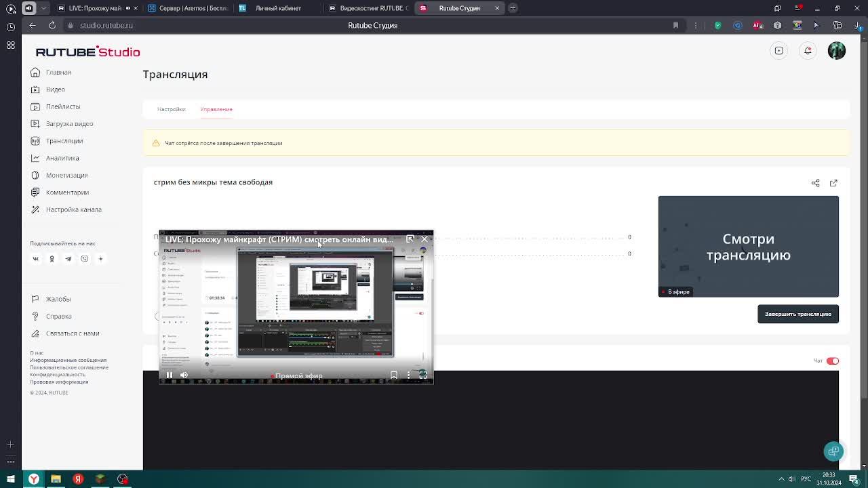Expand the tab audio dropdown arrow

44,8
